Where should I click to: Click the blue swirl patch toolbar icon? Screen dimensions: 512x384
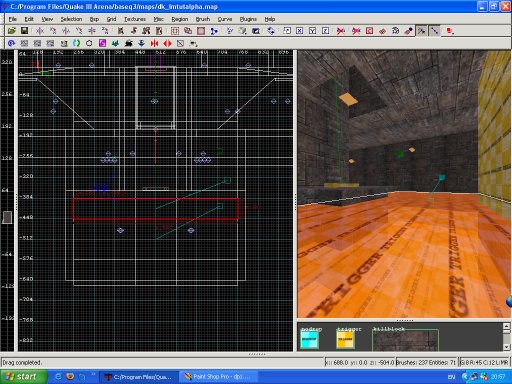pos(11,43)
